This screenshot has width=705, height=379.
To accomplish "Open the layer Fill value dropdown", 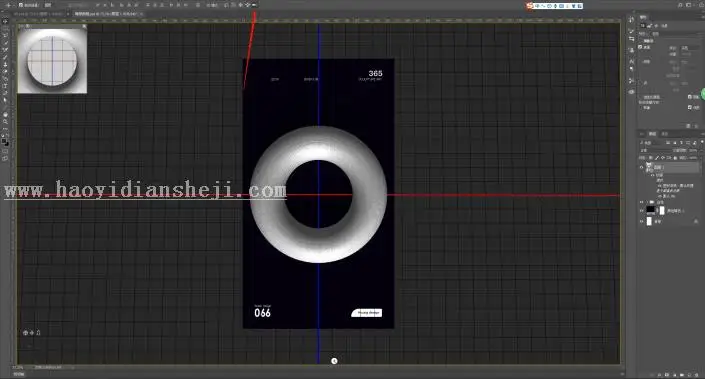I will point(695,158).
